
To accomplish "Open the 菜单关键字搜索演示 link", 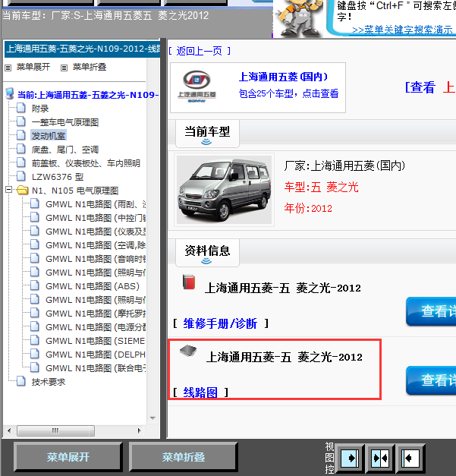I will pos(403,30).
